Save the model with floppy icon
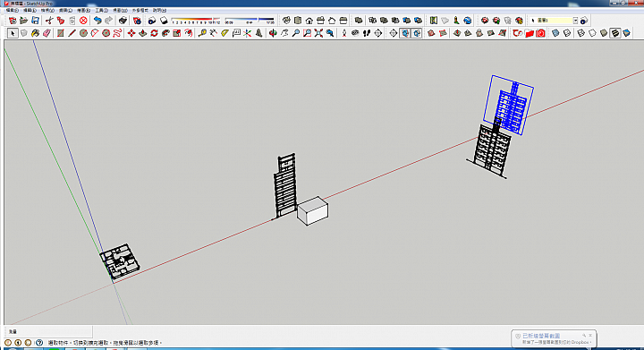The height and width of the screenshot is (350, 644). coord(35,20)
